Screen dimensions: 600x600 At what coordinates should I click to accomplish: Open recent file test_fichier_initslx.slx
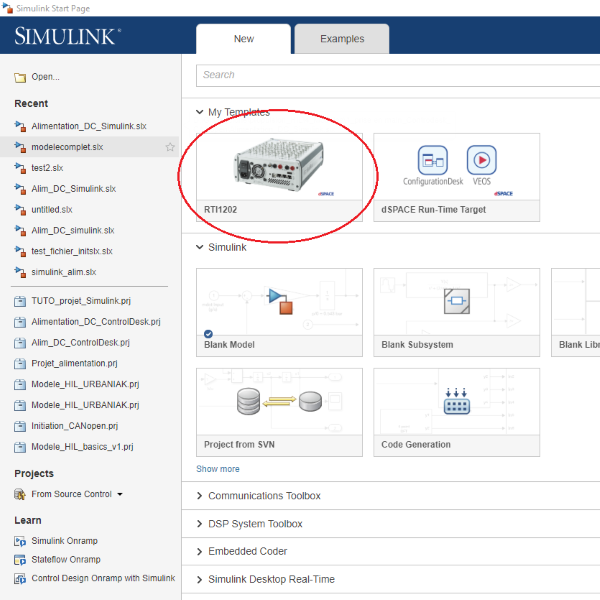point(72,251)
